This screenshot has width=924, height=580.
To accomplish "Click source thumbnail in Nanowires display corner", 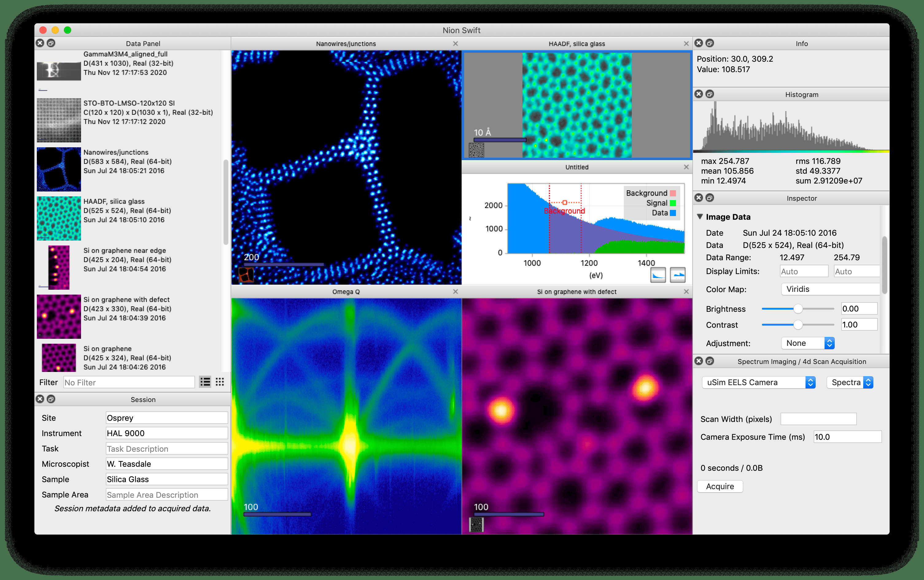I will (x=246, y=275).
